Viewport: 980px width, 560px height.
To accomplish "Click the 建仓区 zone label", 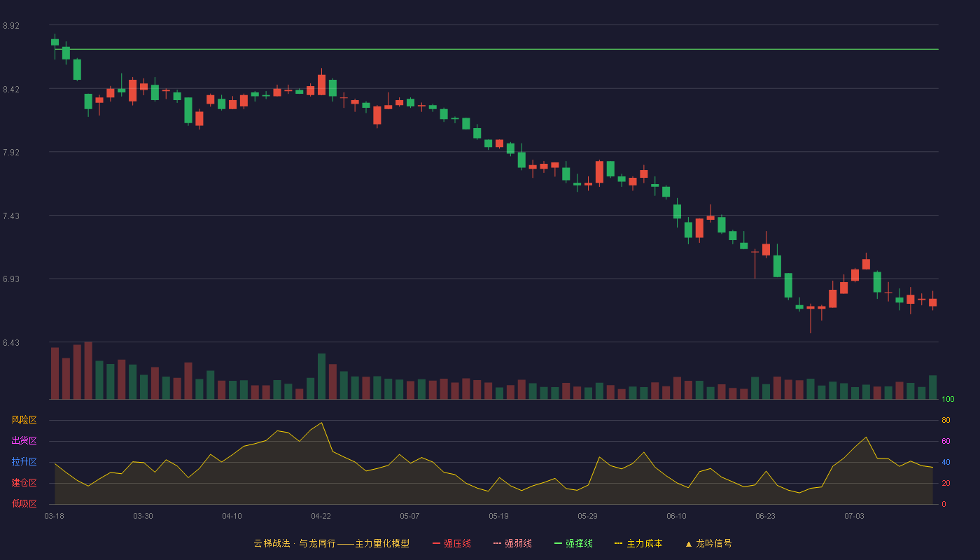I will (x=24, y=483).
